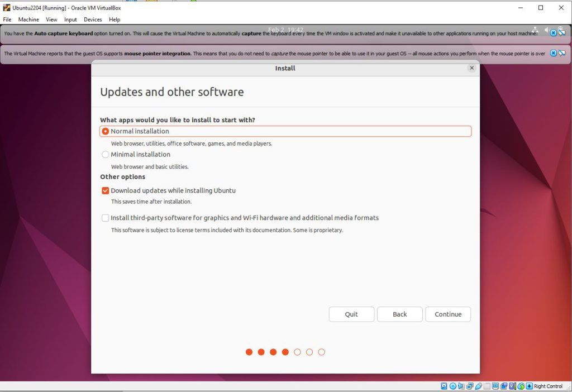The height and width of the screenshot is (392, 572).
Task: Open the Help menu
Action: (x=115, y=20)
